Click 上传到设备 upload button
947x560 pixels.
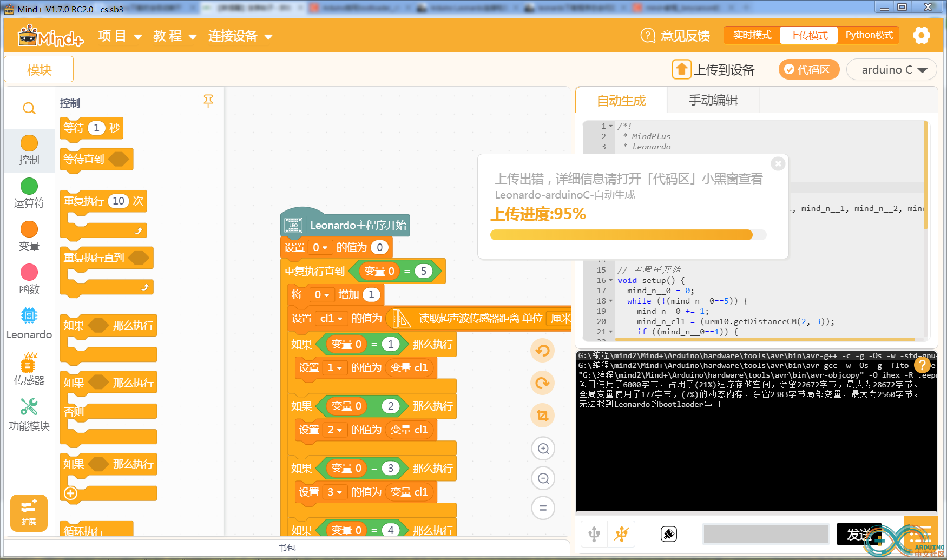point(713,70)
